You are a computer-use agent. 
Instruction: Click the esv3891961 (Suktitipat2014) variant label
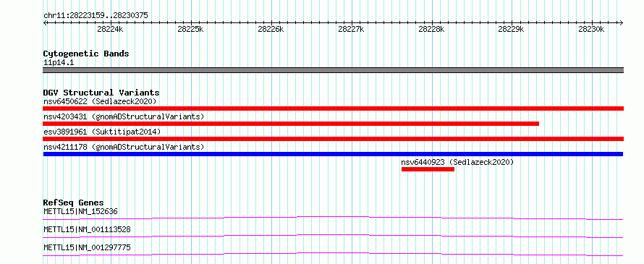pos(102,132)
